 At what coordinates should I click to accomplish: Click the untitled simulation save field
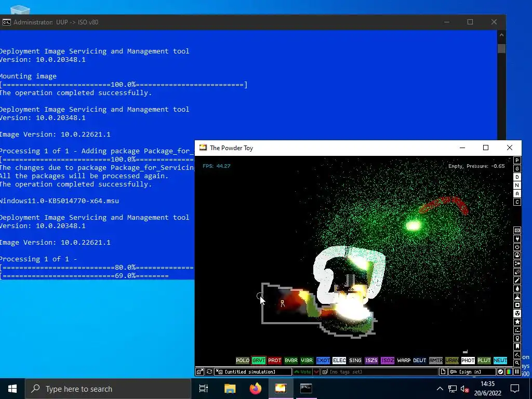(253, 372)
